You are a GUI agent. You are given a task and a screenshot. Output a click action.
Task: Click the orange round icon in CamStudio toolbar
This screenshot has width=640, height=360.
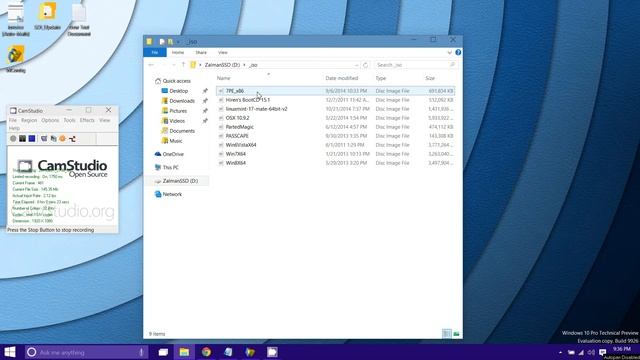62,139
